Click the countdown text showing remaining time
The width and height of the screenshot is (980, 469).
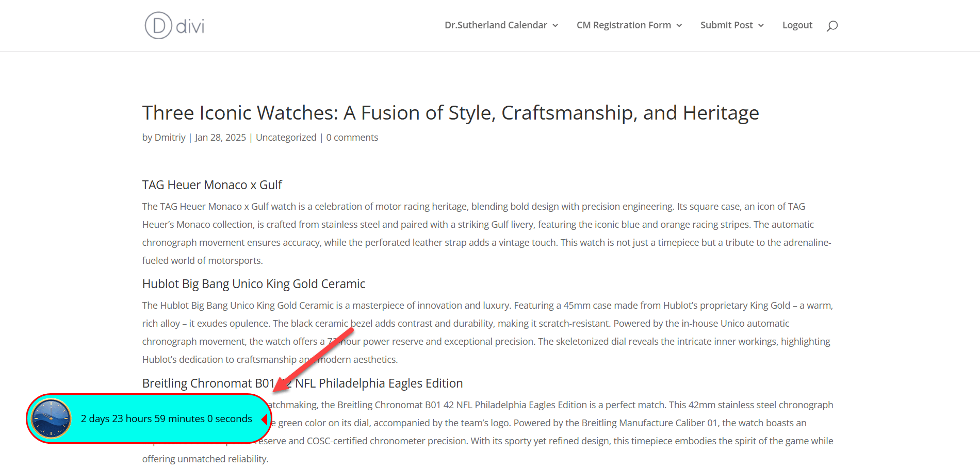coord(167,418)
